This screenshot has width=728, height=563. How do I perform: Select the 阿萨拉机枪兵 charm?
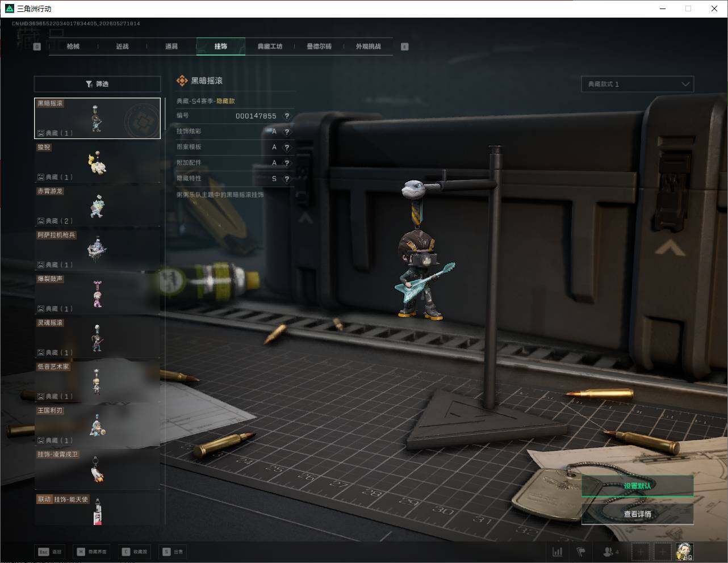pyautogui.click(x=97, y=249)
